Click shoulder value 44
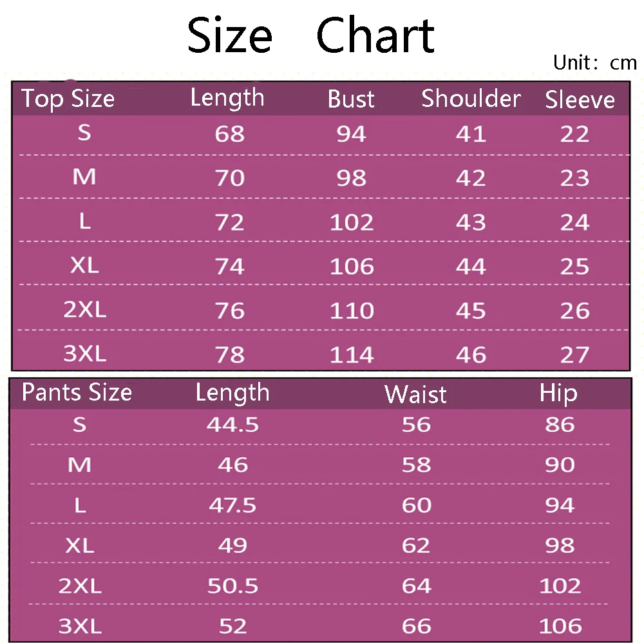This screenshot has width=644, height=644. click(471, 267)
